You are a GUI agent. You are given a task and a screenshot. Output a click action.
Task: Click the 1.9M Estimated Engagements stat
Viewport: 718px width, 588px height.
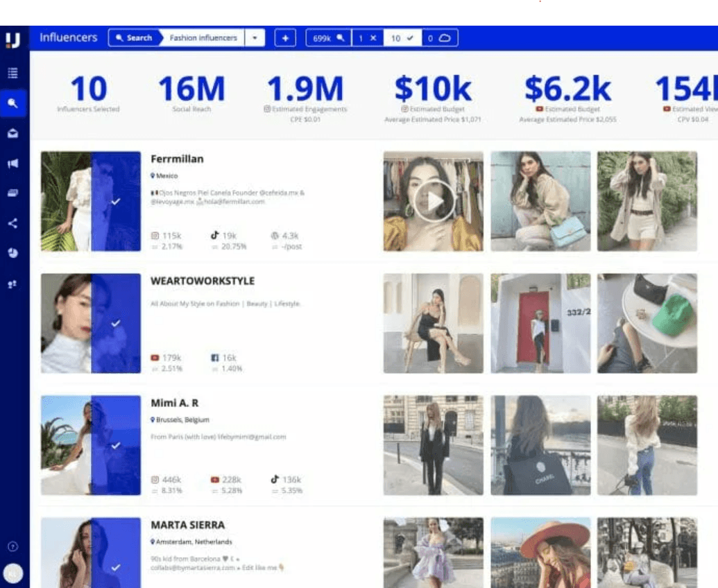click(305, 98)
